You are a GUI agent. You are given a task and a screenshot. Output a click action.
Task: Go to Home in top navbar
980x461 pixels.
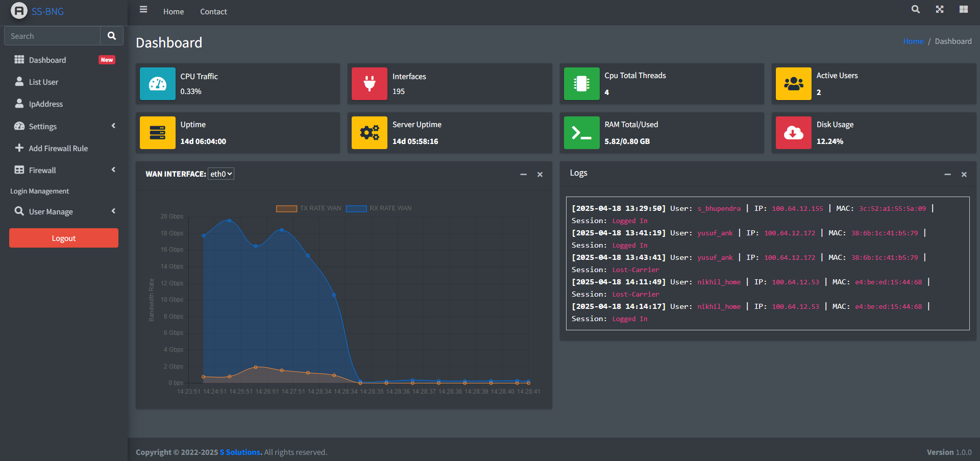[x=174, y=12]
